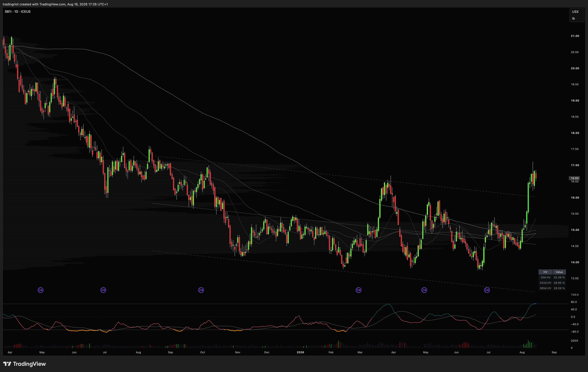Click the tradingriot created with TradingView.com header text
Image resolution: width=588 pixels, height=372 pixels.
[x=55, y=4]
